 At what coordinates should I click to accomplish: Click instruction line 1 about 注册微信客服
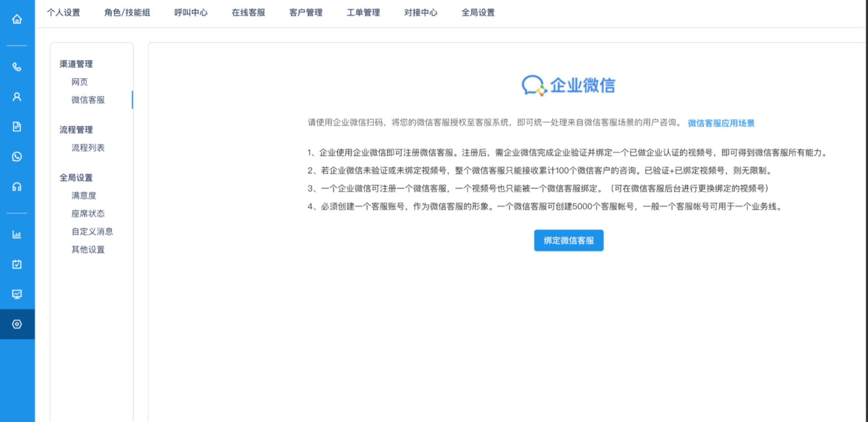(567, 153)
